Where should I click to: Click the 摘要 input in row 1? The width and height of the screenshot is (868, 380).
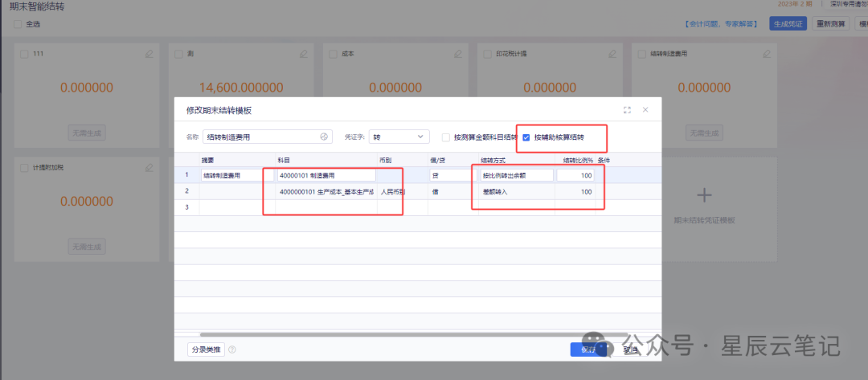click(x=237, y=175)
